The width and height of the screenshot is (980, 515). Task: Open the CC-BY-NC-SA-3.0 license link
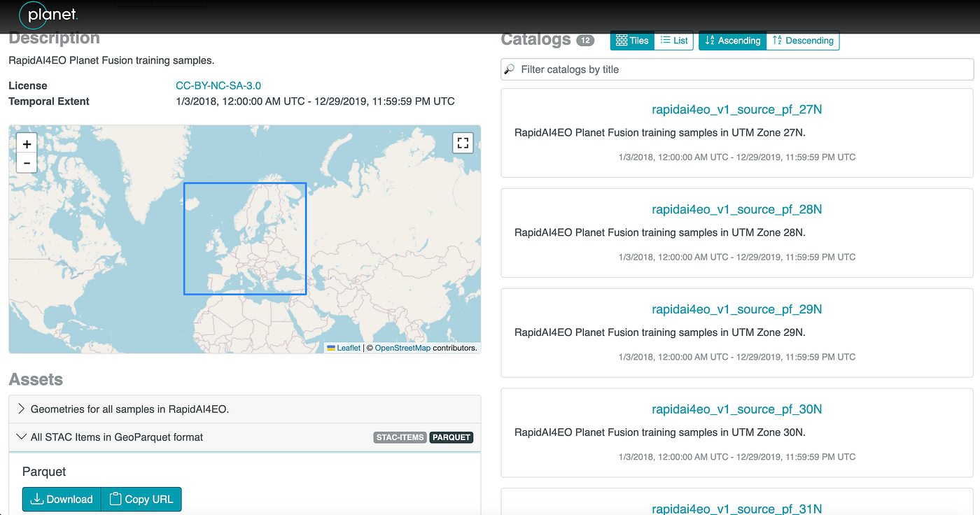(218, 85)
